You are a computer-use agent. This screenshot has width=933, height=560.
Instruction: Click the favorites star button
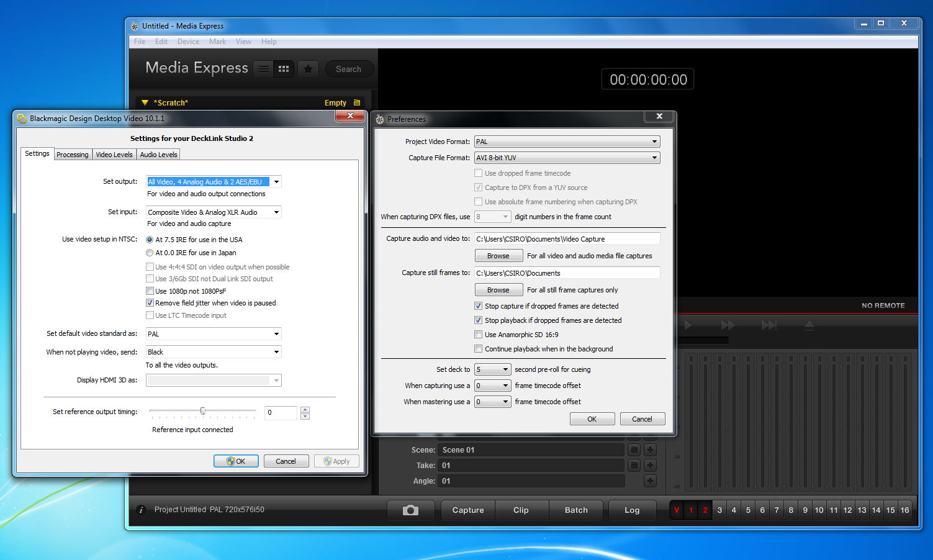coord(308,69)
